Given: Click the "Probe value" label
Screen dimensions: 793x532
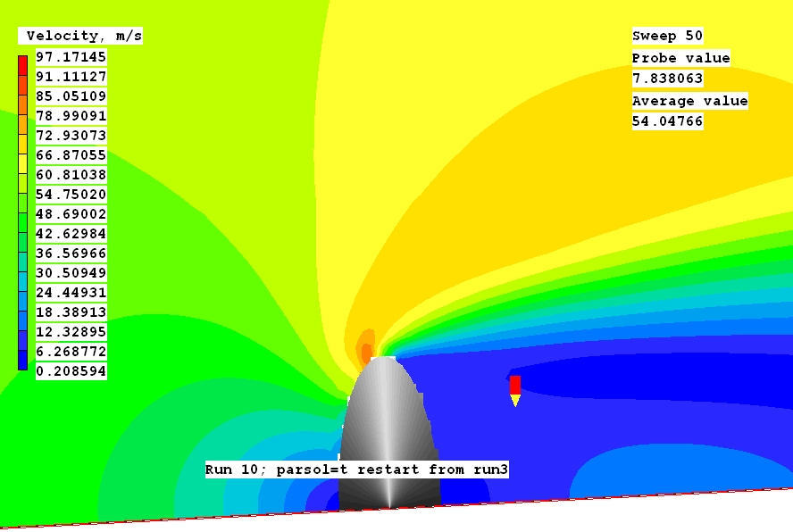Looking at the screenshot, I should 680,58.
